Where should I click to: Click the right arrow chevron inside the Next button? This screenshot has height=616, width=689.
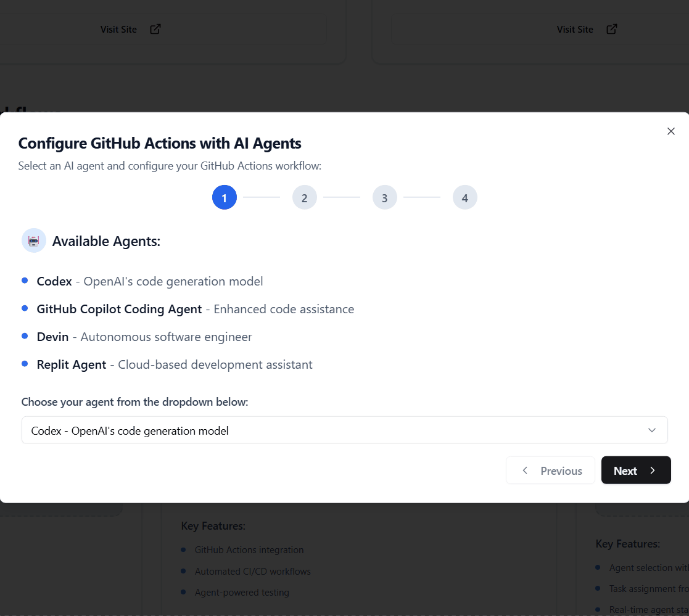pyautogui.click(x=653, y=470)
